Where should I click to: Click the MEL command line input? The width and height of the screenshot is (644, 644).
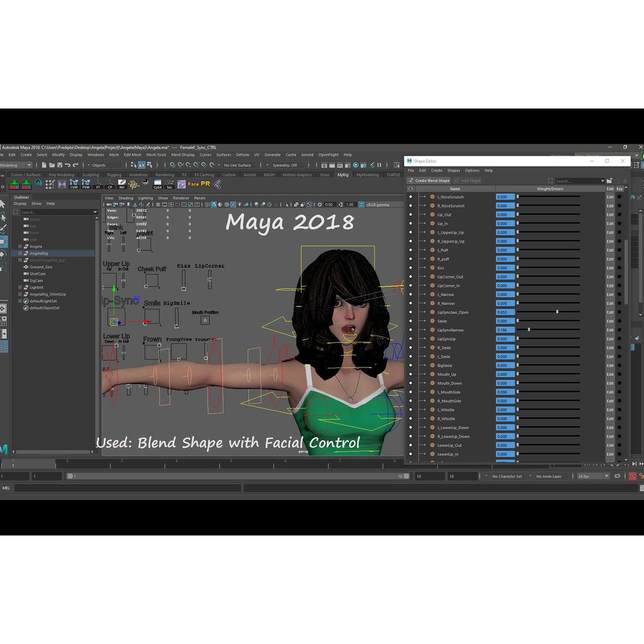click(128, 488)
